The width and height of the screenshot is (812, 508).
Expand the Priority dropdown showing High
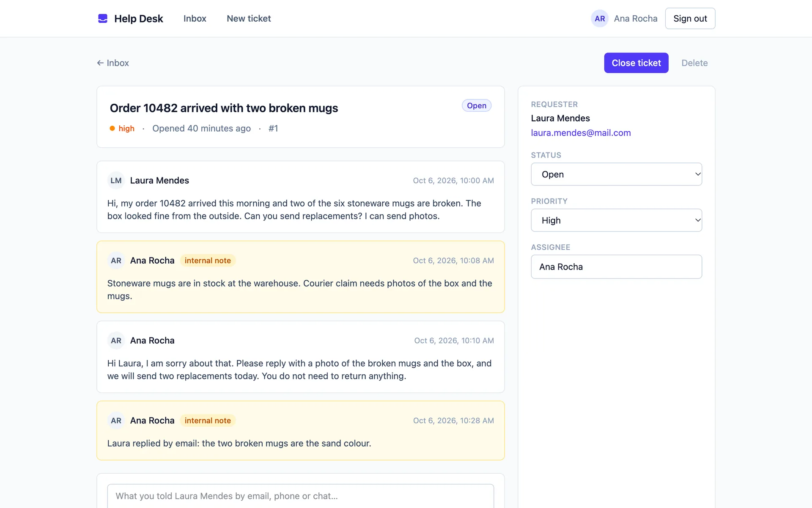(x=616, y=220)
